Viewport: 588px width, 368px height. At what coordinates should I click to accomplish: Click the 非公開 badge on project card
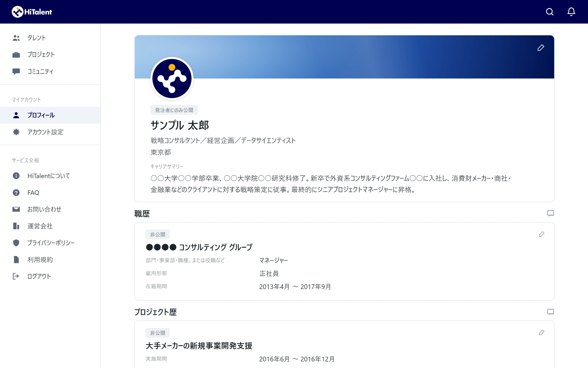coord(158,333)
